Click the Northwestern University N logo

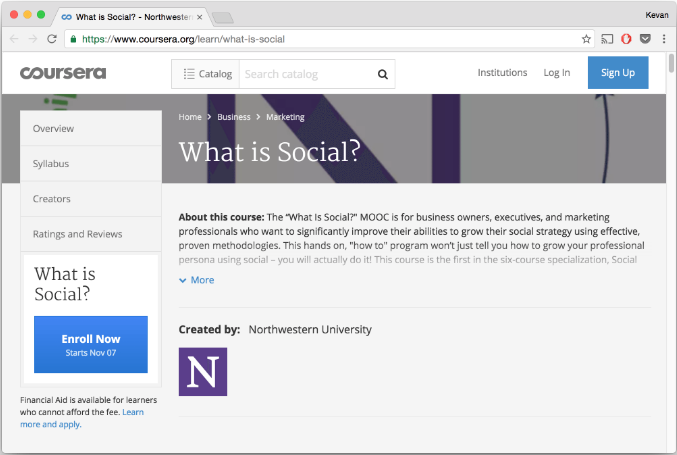click(203, 372)
